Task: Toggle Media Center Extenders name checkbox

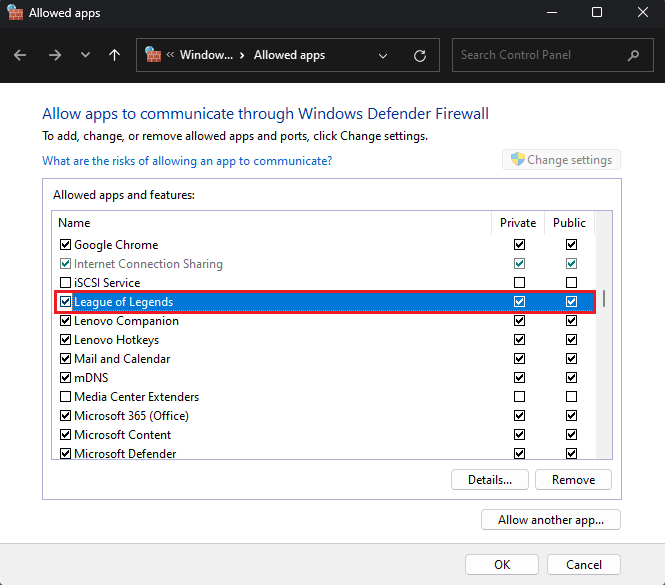Action: (65, 397)
